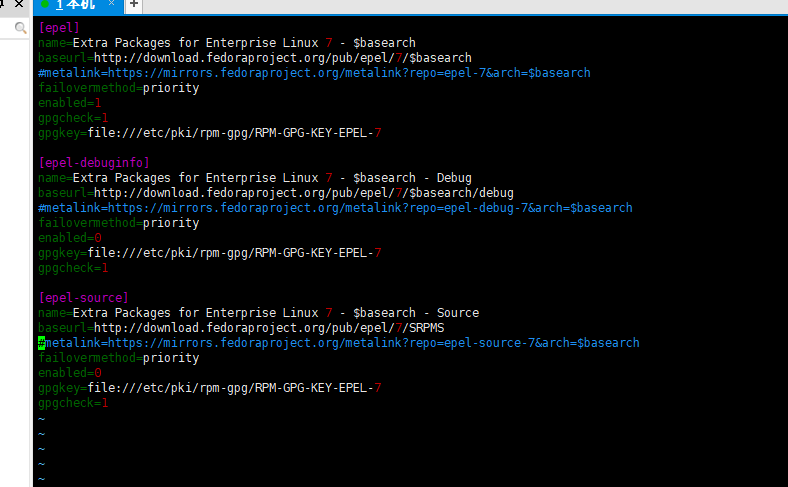
Task: Select the '1 本机' terminal tab
Action: [75, 5]
